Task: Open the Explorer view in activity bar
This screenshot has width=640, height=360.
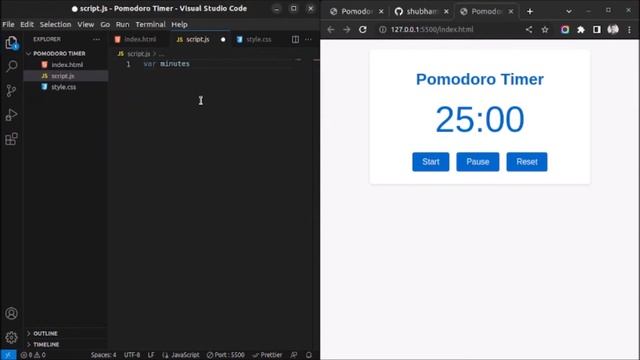Action: pos(11,42)
